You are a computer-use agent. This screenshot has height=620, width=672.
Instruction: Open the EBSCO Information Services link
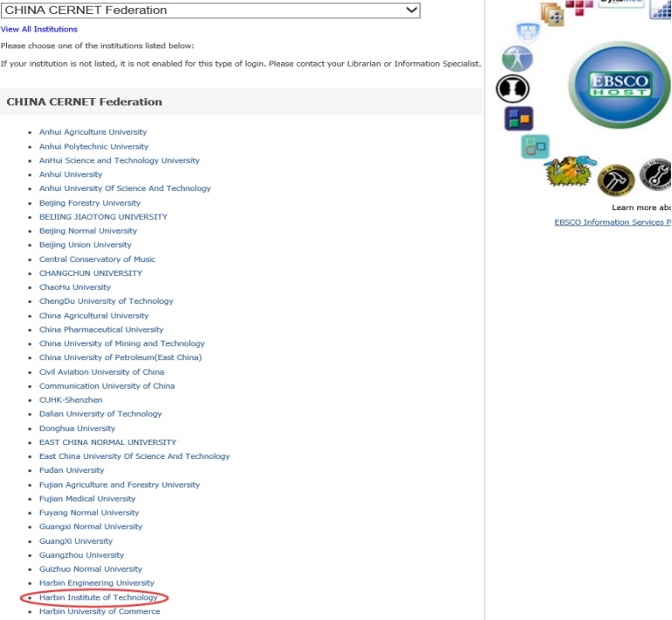[612, 222]
